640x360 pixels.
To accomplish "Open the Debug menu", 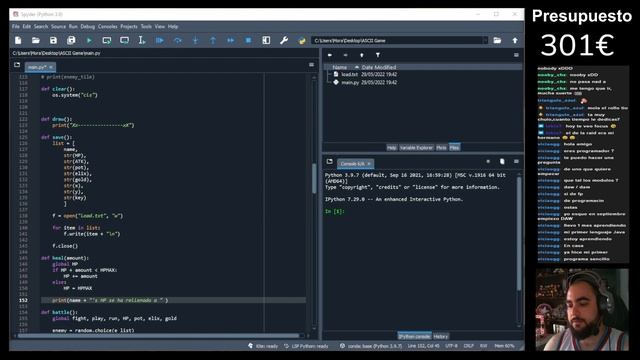I will tap(88, 27).
